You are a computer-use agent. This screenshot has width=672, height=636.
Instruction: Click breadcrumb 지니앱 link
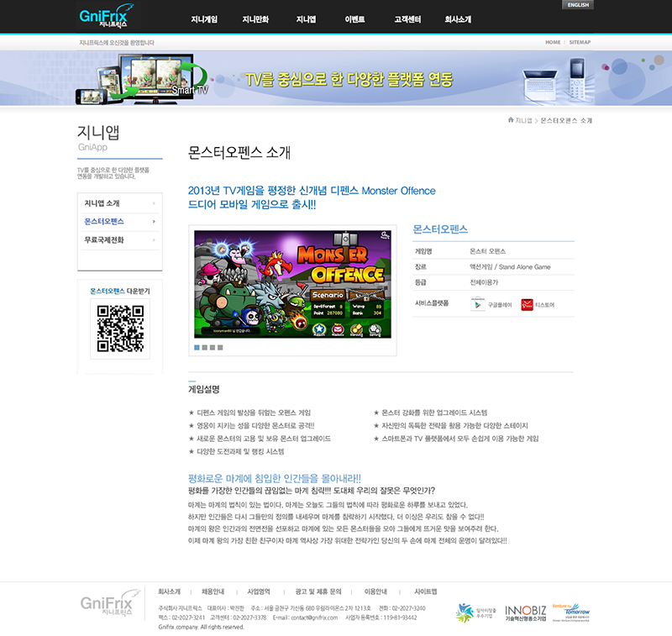[x=523, y=120]
